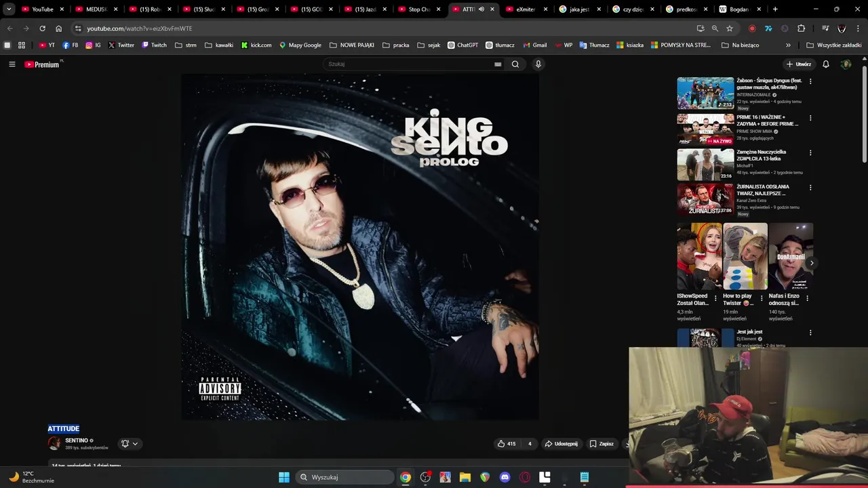Switch to the first YouTube tab
Viewport: 868px width, 488px height.
coord(43,9)
